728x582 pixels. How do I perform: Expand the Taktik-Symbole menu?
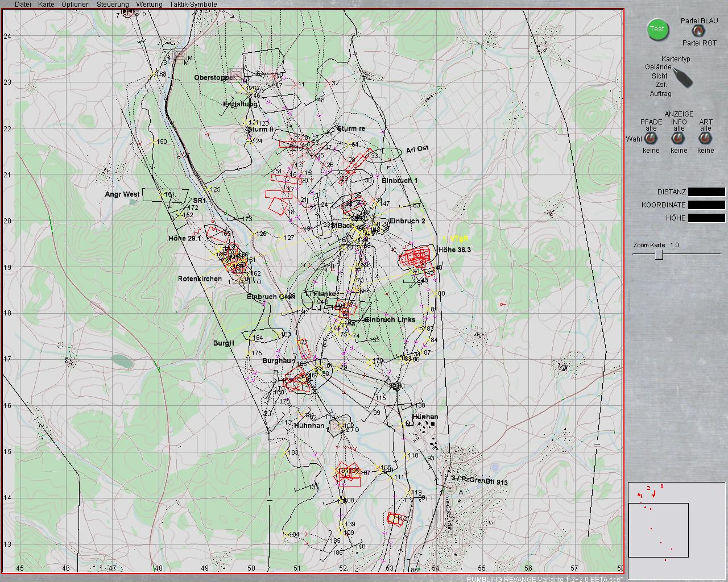[193, 5]
